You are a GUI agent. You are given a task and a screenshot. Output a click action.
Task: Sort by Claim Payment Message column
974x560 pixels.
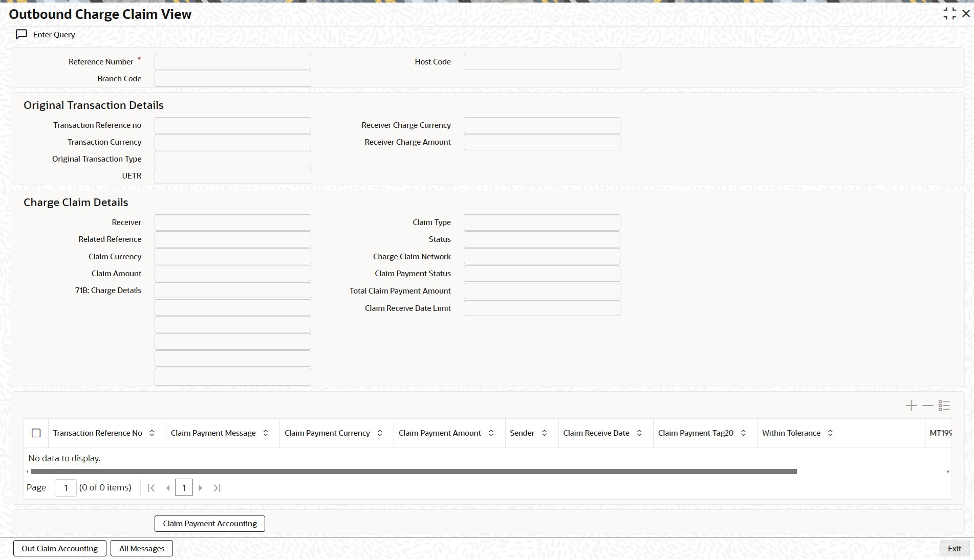pyautogui.click(x=266, y=433)
